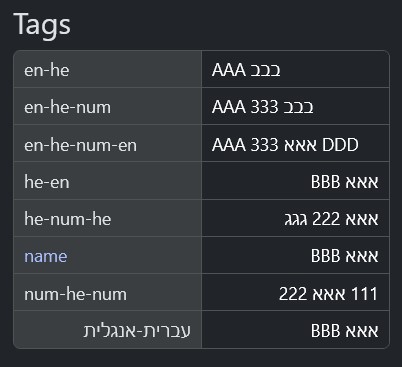The image size is (402, 367).
Task: Select the en-he key cell
Action: point(108,69)
